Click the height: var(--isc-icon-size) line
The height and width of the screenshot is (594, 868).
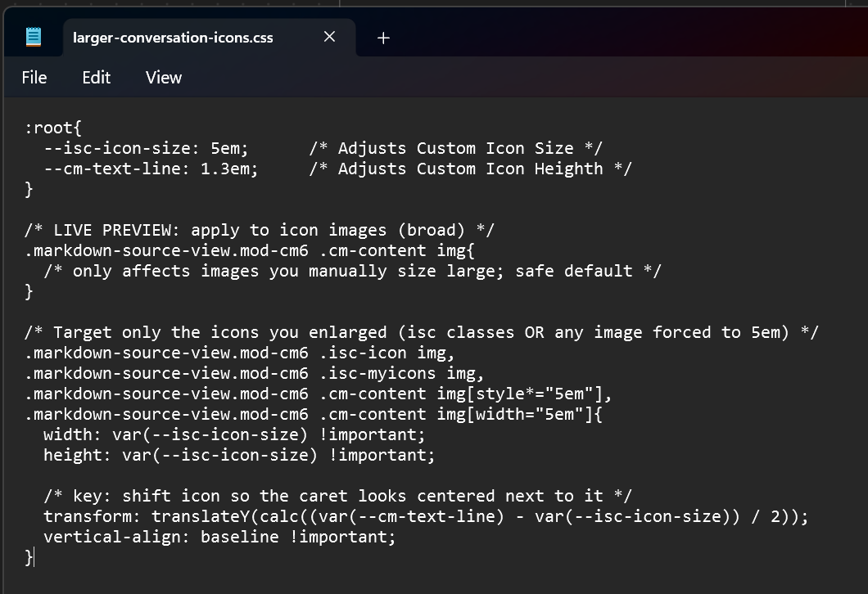click(x=239, y=455)
